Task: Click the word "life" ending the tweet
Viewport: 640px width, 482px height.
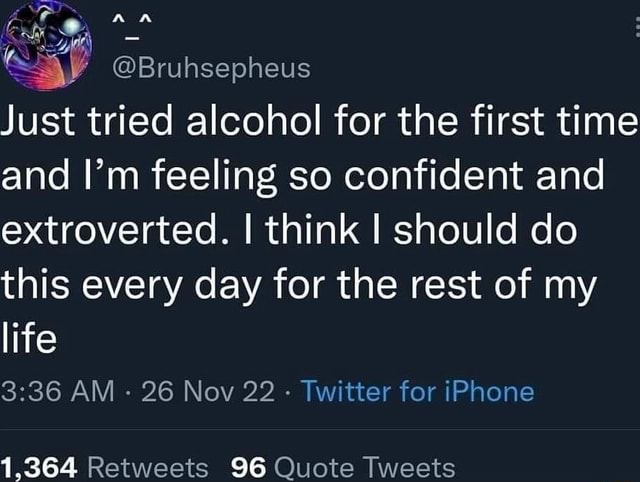Action: pos(28,337)
